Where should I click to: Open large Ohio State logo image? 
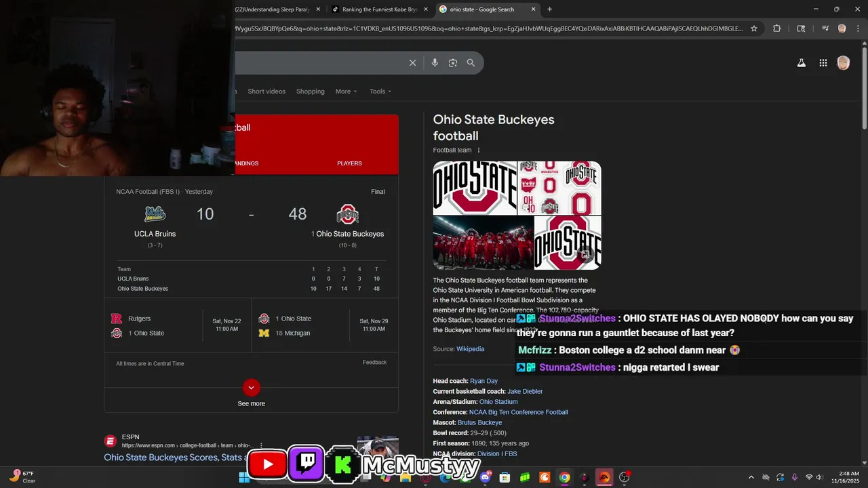click(x=475, y=188)
